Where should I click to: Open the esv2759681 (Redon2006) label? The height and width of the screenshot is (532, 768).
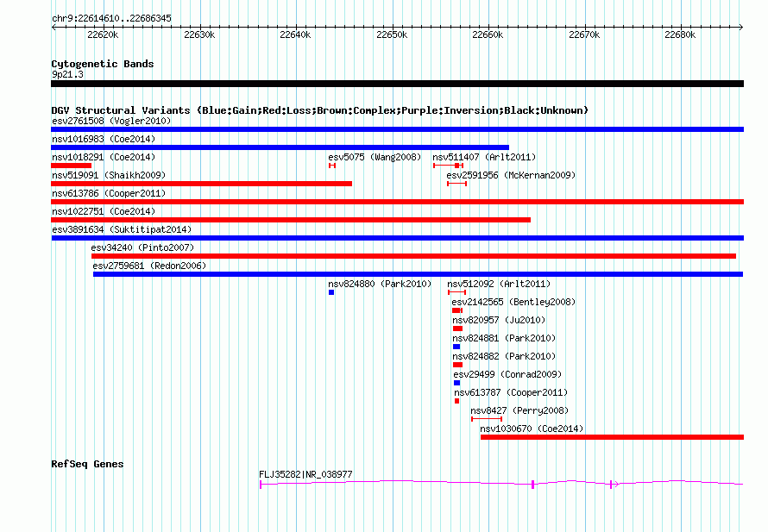149,266
